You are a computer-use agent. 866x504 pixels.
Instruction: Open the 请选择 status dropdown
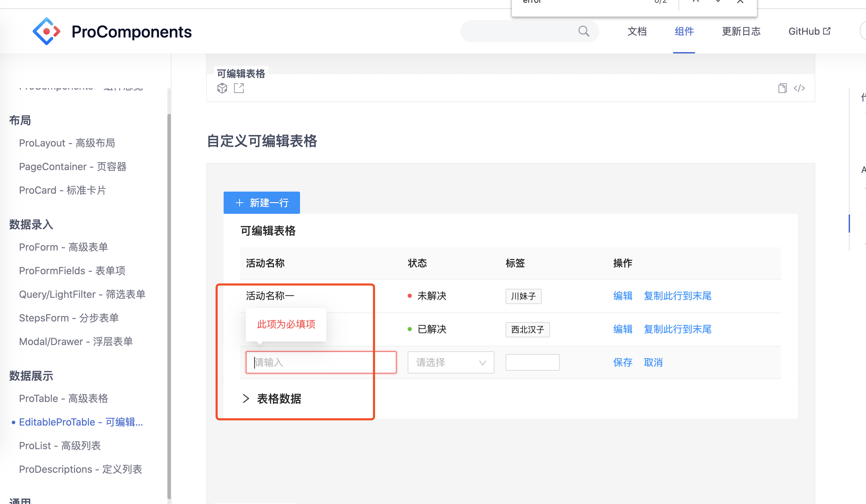click(x=450, y=362)
